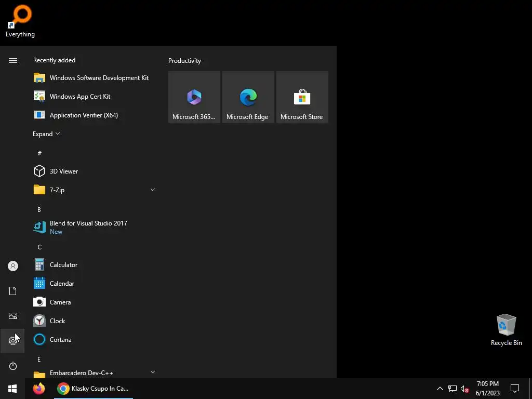
Task: Launch Calculator app
Action: 95,264
